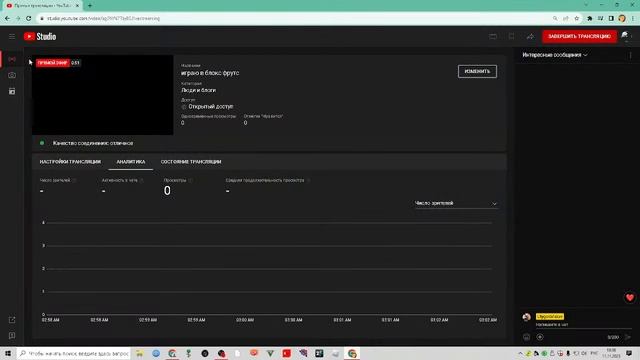Click the browser address bar URL

point(103,18)
